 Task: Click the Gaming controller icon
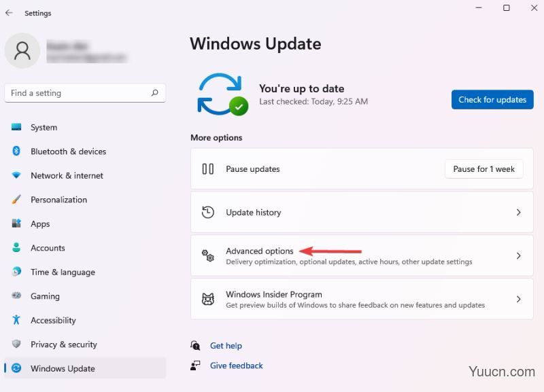click(x=16, y=296)
